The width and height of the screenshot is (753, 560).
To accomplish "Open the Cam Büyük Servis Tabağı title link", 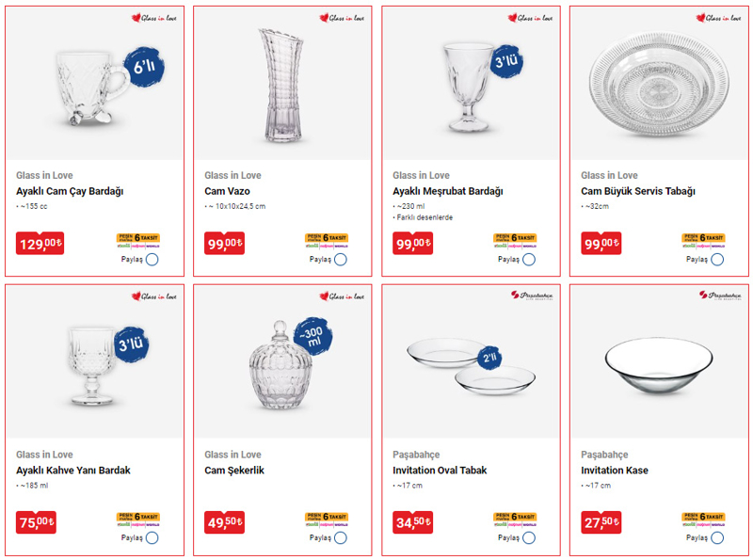I will (x=638, y=191).
